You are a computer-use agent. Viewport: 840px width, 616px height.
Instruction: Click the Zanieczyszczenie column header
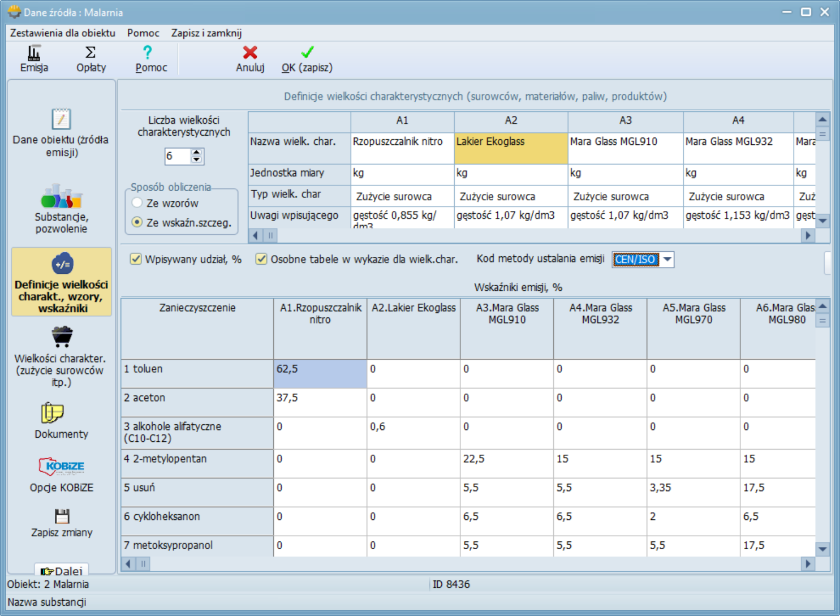[x=197, y=329]
